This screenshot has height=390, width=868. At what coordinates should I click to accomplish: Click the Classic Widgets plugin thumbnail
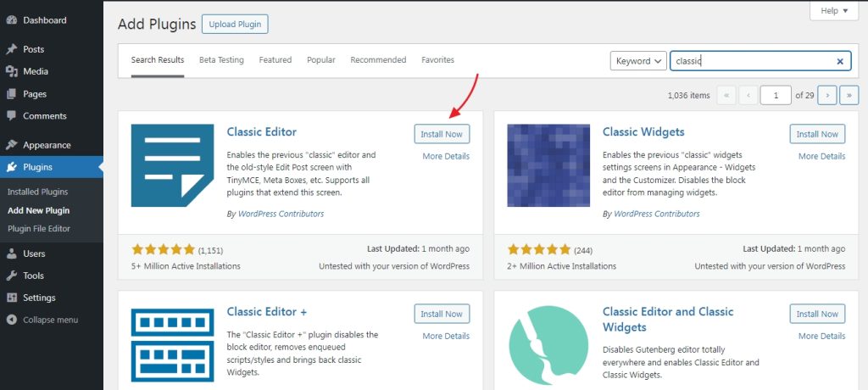(x=548, y=165)
